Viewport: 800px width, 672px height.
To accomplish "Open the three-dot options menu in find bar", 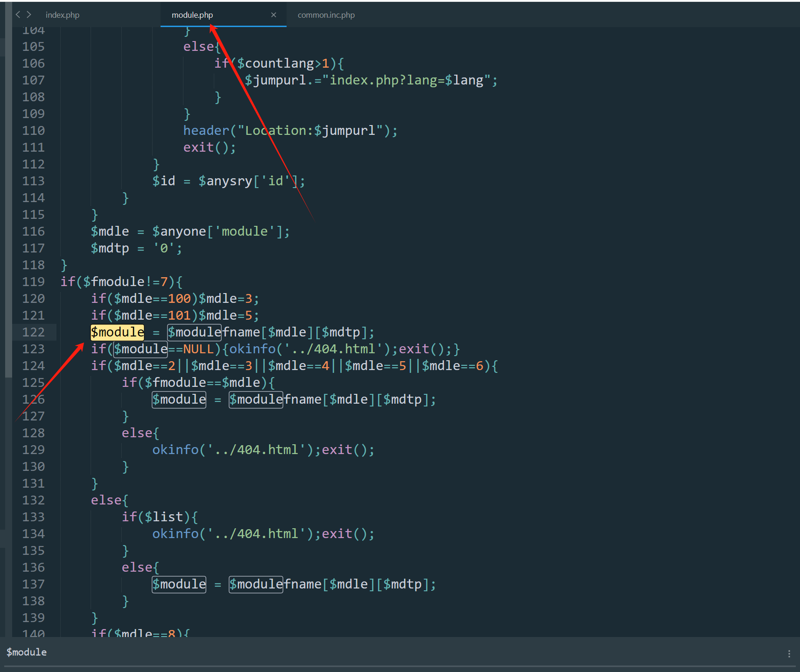I will [x=789, y=654].
